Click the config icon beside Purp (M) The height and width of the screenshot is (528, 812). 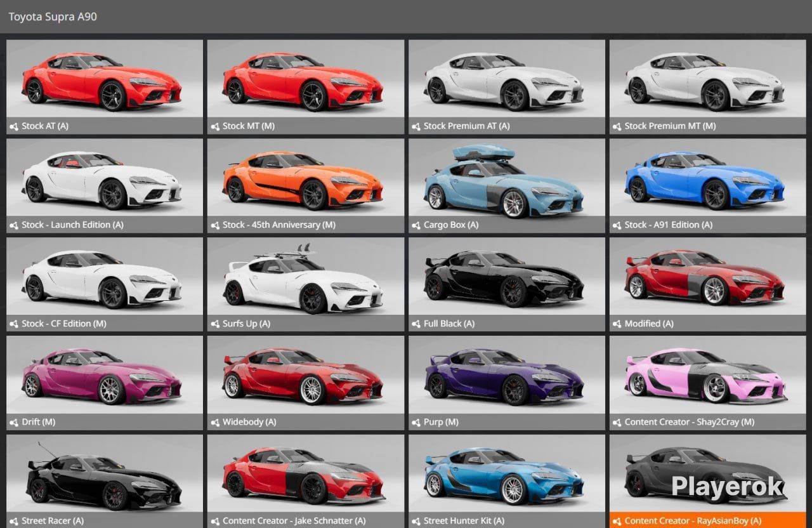click(416, 422)
